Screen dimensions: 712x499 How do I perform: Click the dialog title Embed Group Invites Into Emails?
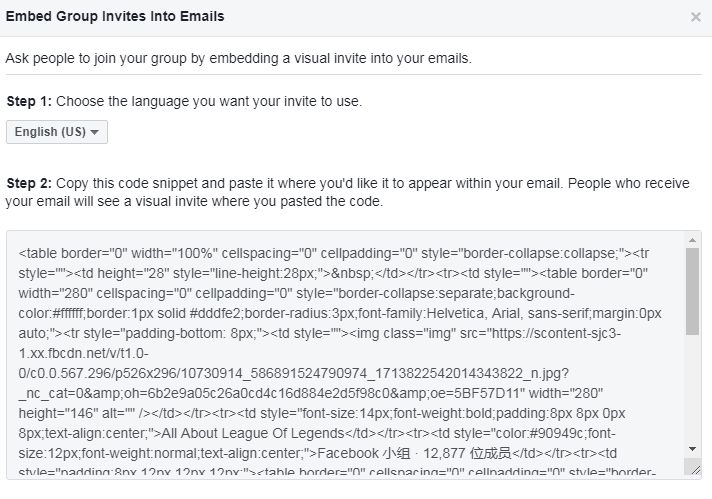(x=115, y=16)
